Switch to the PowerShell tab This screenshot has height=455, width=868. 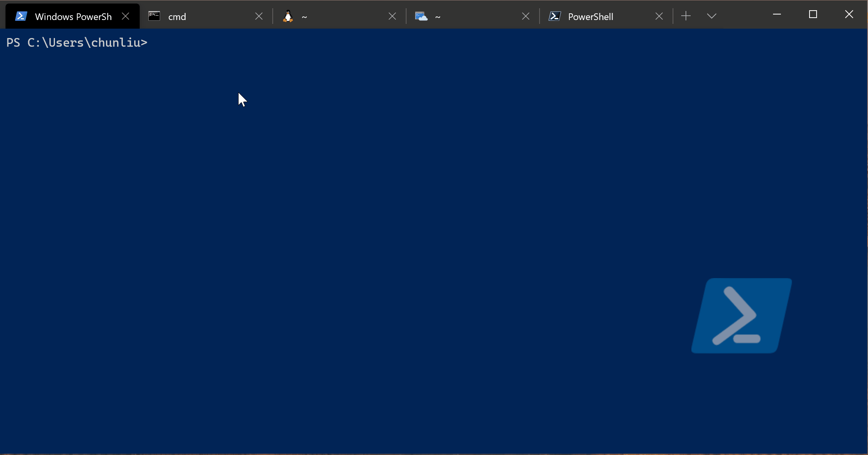(591, 16)
